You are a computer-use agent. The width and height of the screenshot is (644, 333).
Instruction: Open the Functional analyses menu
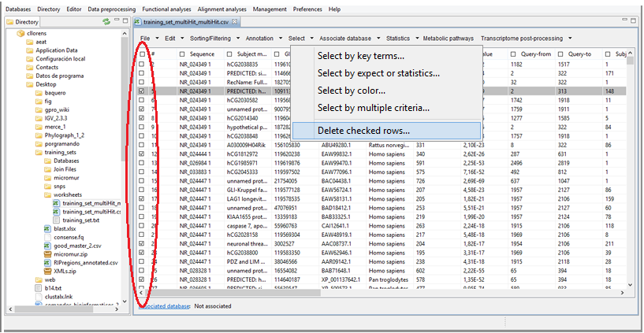162,9
